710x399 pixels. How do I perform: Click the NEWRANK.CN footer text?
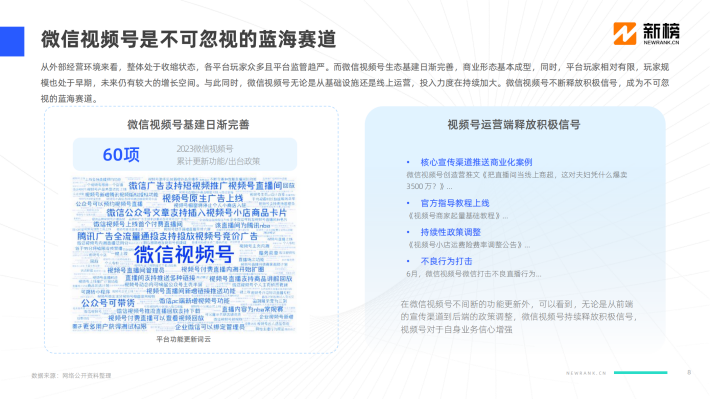[x=586, y=373]
